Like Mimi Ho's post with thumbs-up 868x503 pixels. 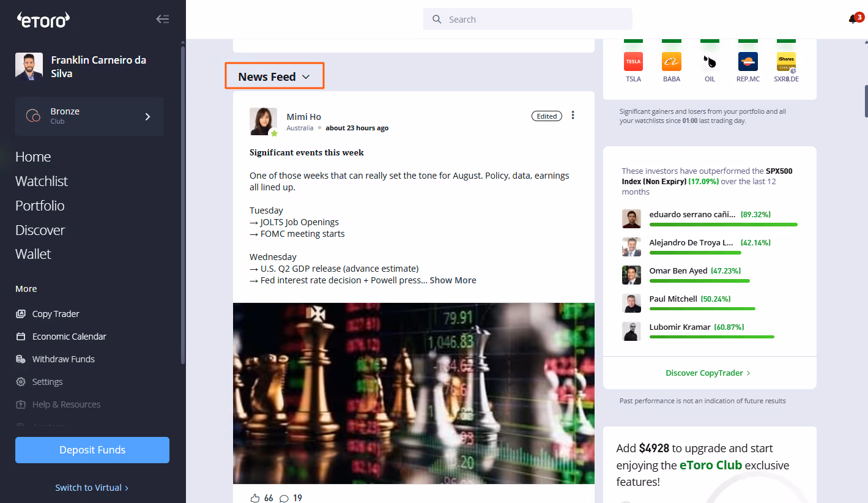click(255, 498)
